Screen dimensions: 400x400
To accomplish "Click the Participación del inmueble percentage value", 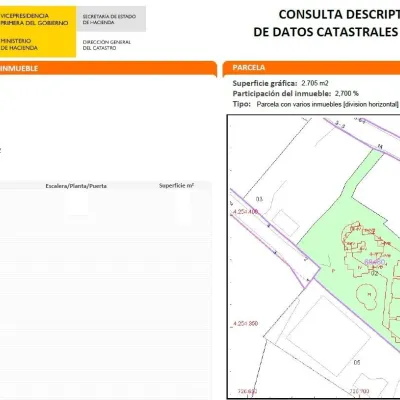I will click(347, 94).
